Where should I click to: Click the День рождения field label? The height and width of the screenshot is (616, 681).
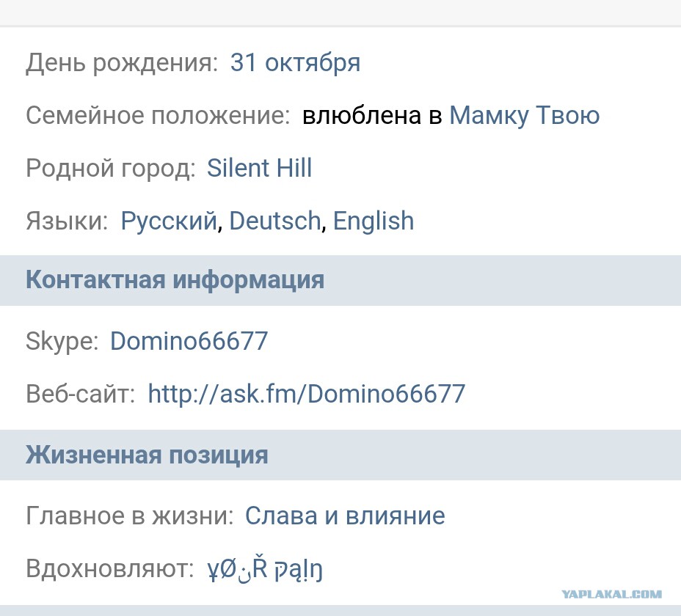tap(122, 63)
